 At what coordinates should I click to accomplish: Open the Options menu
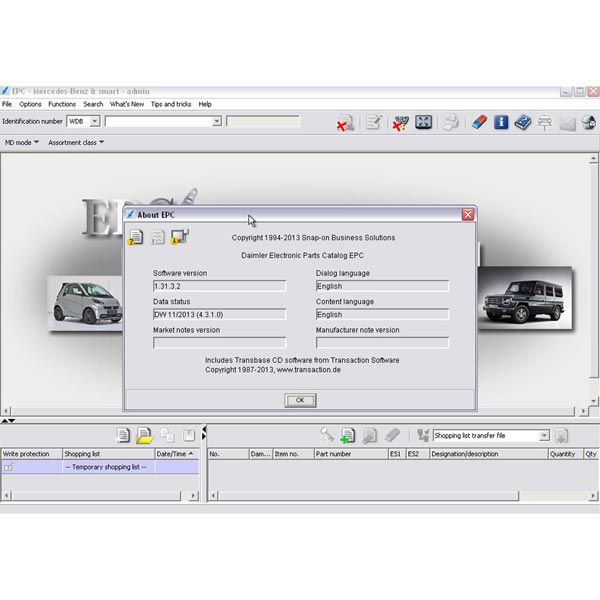30,104
